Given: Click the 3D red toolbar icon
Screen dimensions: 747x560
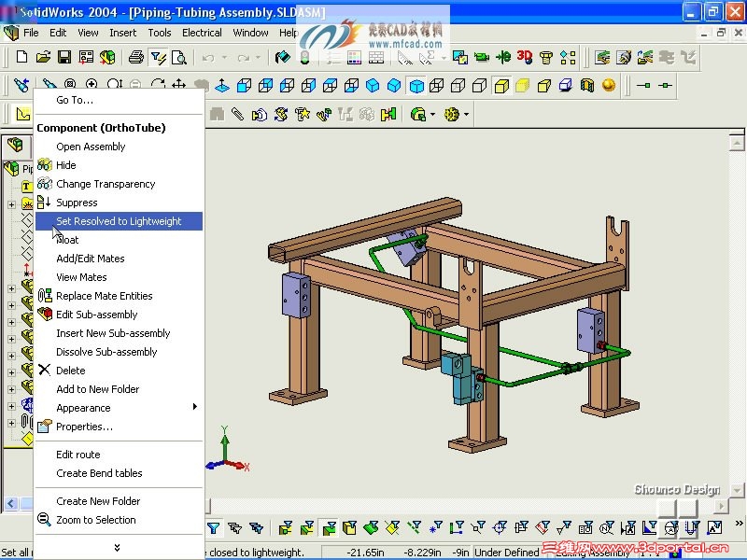Looking at the screenshot, I should 525,58.
